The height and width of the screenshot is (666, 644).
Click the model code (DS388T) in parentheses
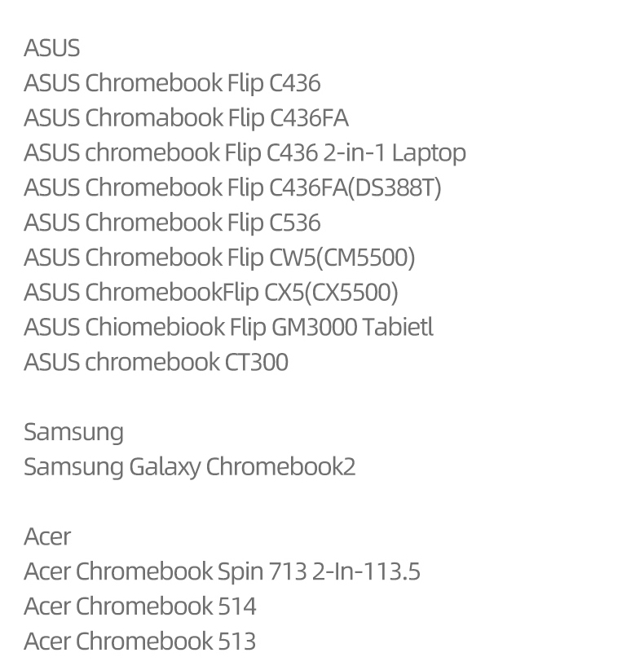click(x=395, y=188)
